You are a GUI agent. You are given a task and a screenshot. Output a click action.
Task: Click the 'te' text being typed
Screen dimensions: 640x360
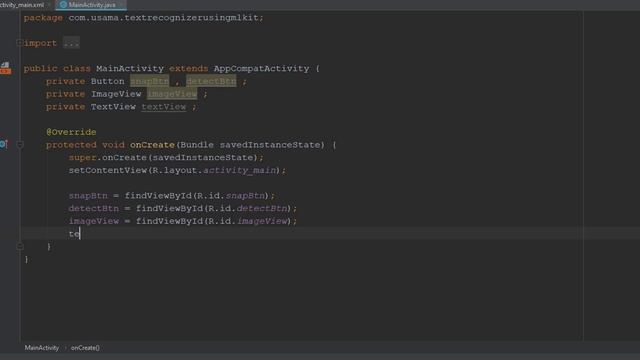pos(74,234)
